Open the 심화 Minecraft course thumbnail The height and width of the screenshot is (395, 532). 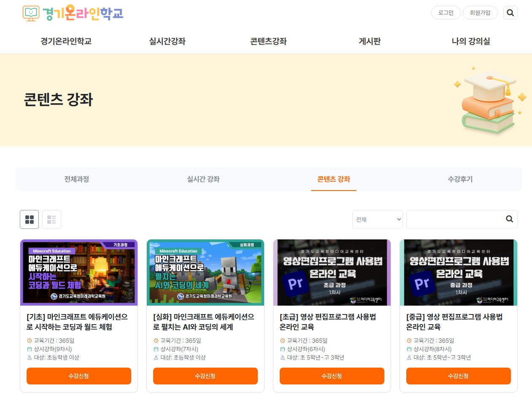pos(205,272)
